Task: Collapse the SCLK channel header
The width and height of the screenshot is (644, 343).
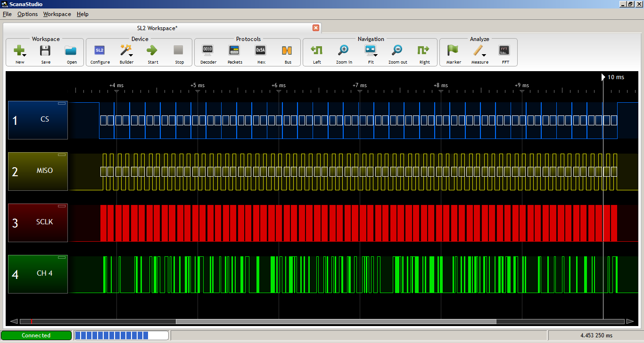Action: pyautogui.click(x=61, y=205)
